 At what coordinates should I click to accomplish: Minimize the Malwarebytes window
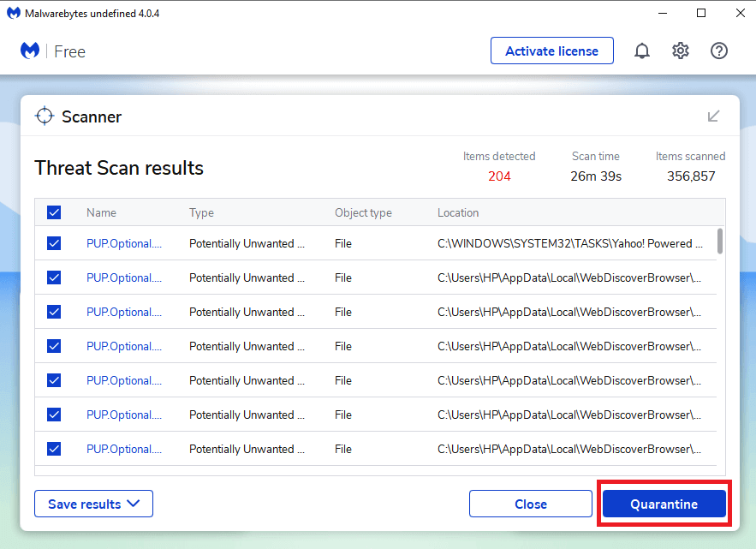coord(663,13)
